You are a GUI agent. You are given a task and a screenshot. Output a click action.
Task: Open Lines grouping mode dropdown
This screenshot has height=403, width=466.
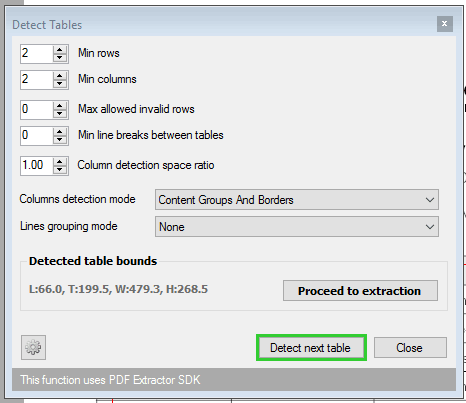[297, 227]
